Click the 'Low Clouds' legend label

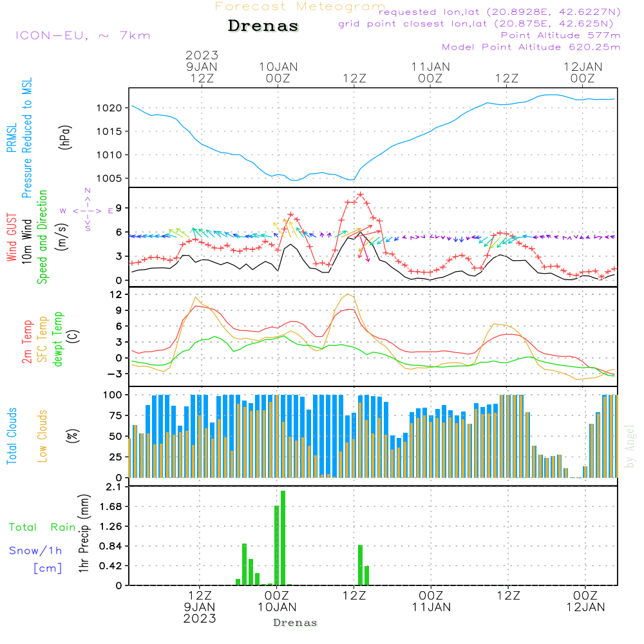point(43,436)
